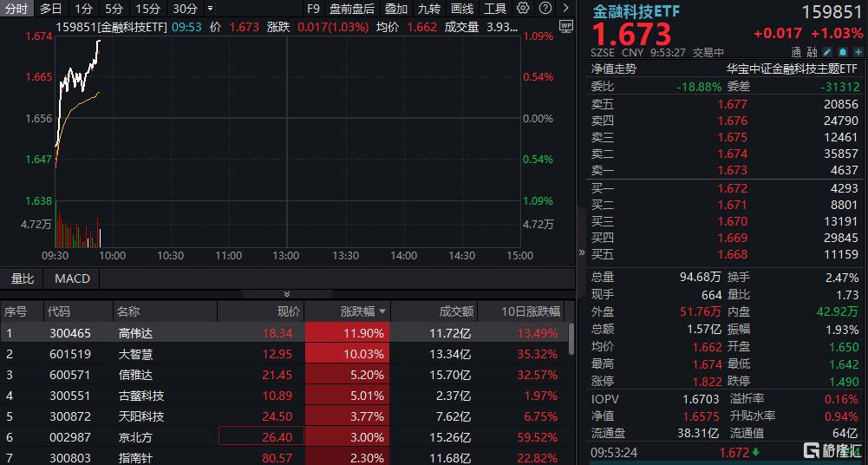Click the 金融科技ETF title

[636, 11]
